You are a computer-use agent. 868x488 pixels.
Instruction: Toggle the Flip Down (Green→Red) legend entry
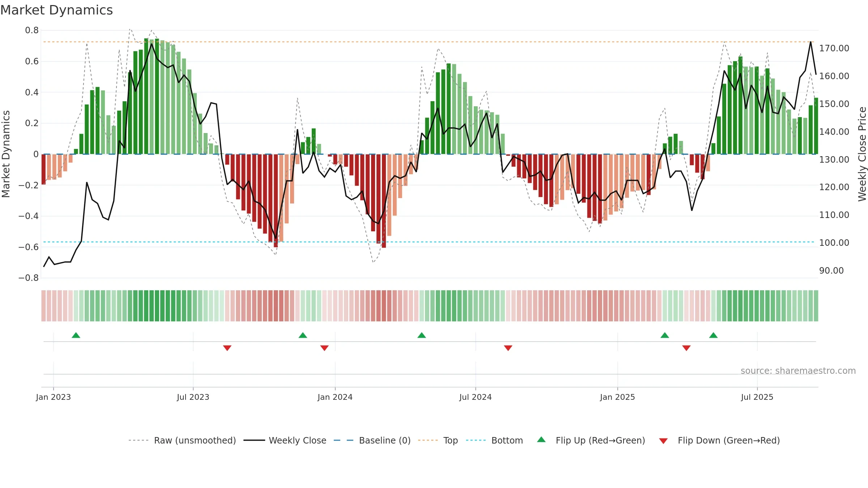(719, 440)
